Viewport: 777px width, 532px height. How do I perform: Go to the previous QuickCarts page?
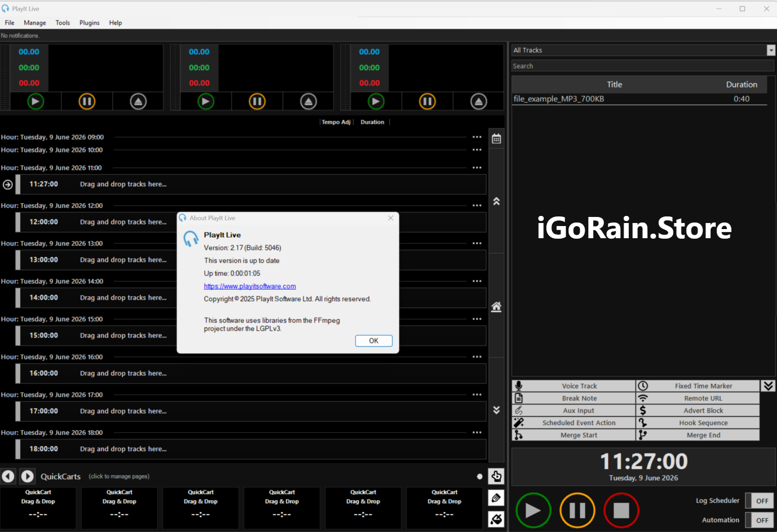(x=8, y=476)
